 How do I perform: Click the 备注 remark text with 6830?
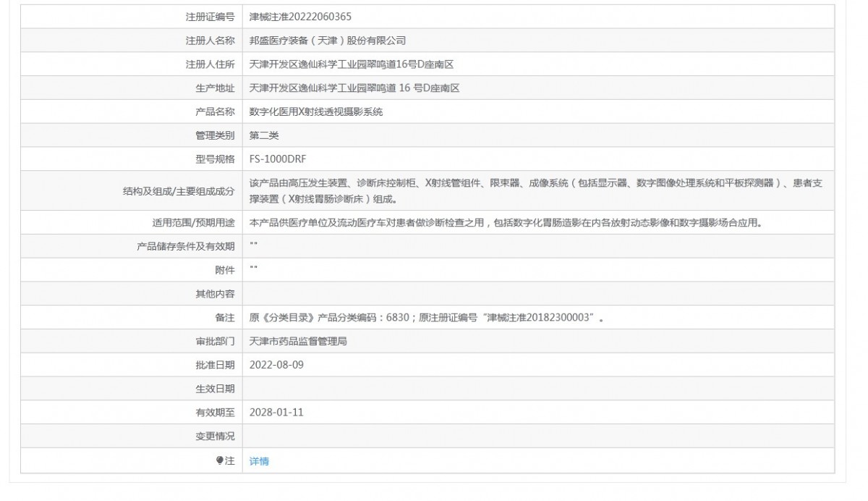tap(427, 318)
